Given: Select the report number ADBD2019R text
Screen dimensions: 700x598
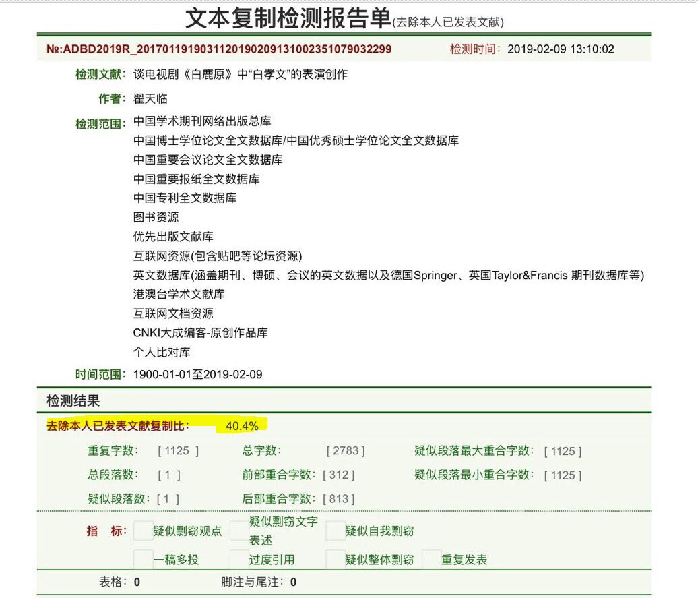Looking at the screenshot, I should 219,49.
